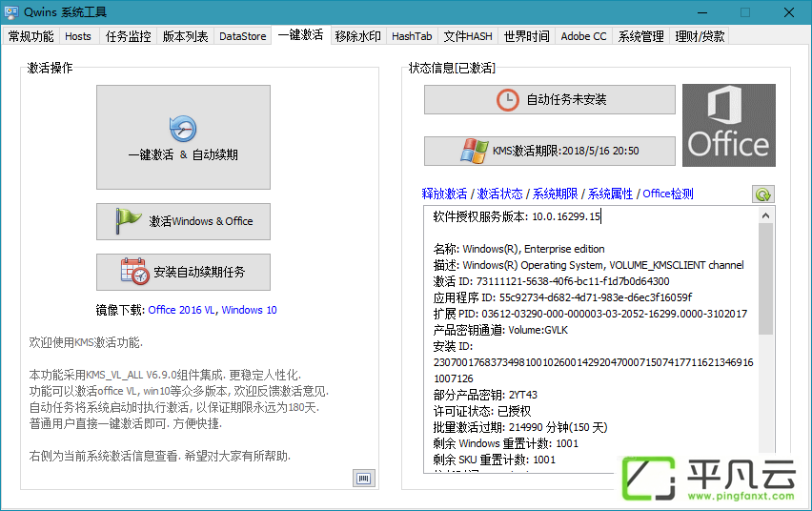Click the 应用程序 ID line
812x511 pixels.
point(562,297)
